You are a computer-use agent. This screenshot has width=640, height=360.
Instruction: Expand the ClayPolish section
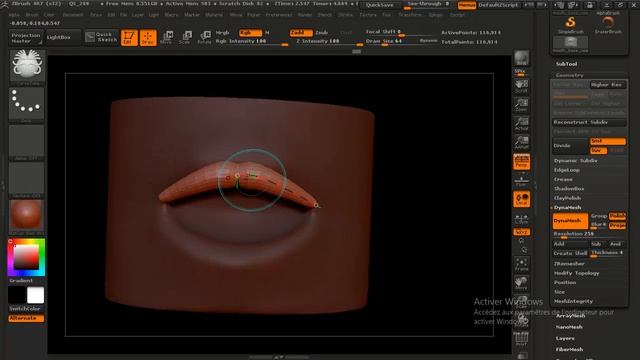(x=567, y=198)
